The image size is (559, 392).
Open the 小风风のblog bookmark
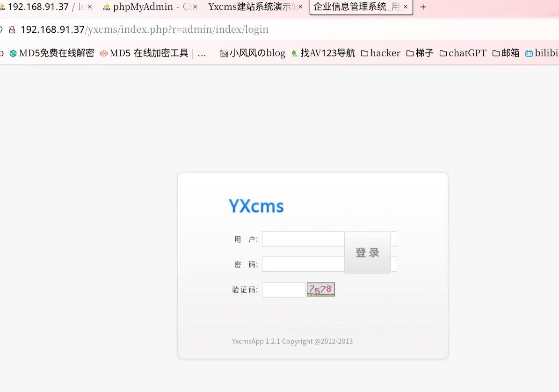(253, 53)
